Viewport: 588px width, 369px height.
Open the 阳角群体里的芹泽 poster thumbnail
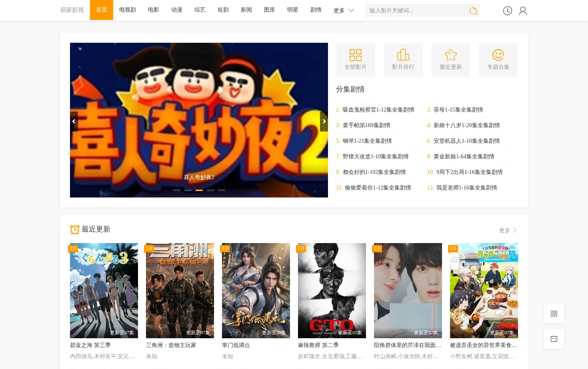pyautogui.click(x=408, y=291)
